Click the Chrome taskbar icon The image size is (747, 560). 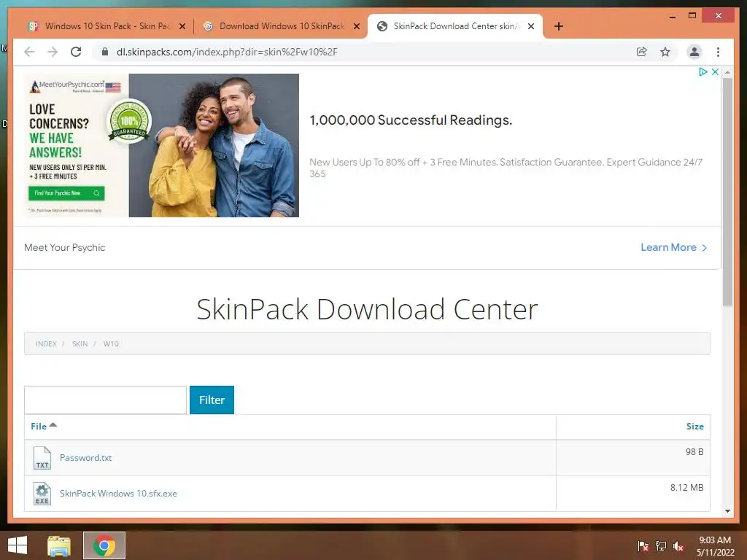104,545
